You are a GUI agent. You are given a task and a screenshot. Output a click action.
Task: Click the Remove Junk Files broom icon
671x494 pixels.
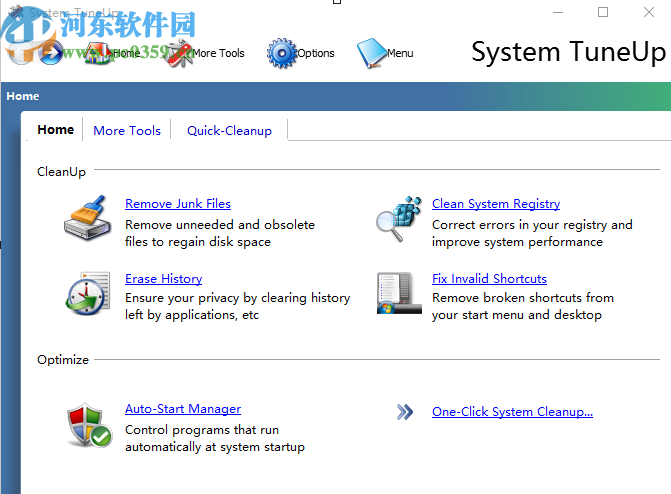(x=87, y=217)
